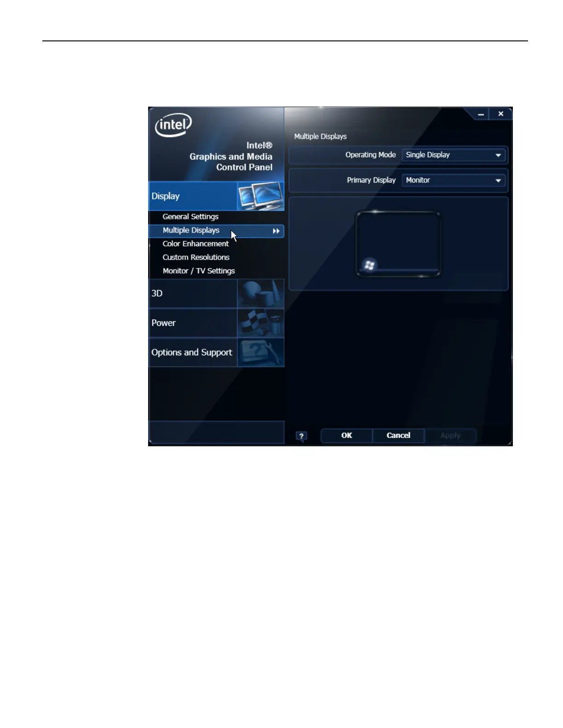
Task: Open the Operating Mode dropdown
Action: (454, 155)
